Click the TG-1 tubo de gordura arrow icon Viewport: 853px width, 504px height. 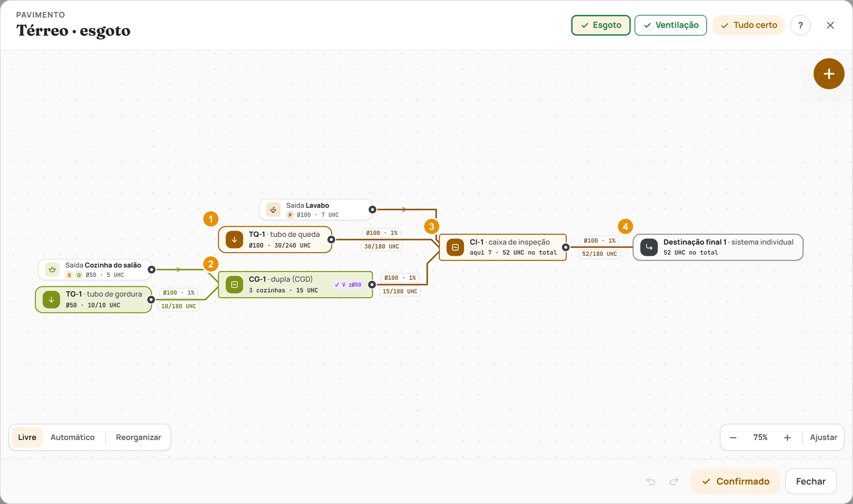pos(51,299)
